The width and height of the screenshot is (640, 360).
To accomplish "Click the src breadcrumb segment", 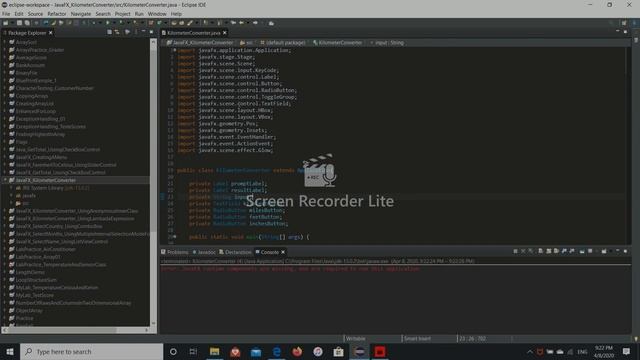I will coord(247,42).
